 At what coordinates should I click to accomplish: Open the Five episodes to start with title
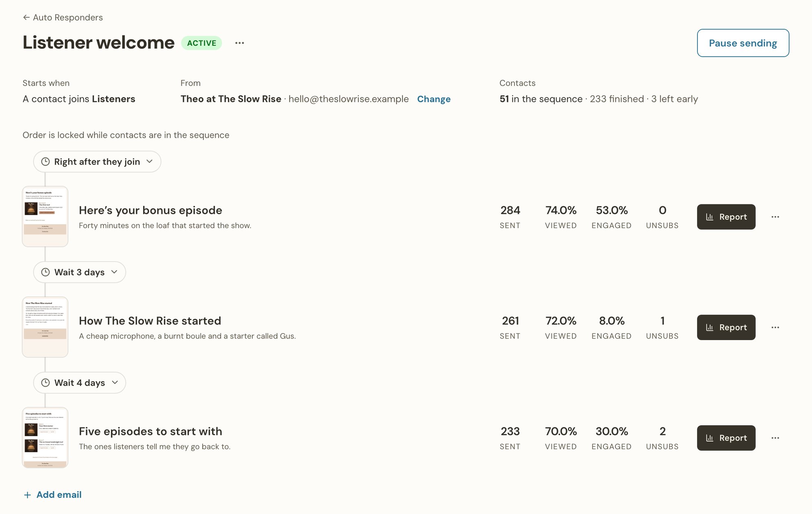(150, 431)
